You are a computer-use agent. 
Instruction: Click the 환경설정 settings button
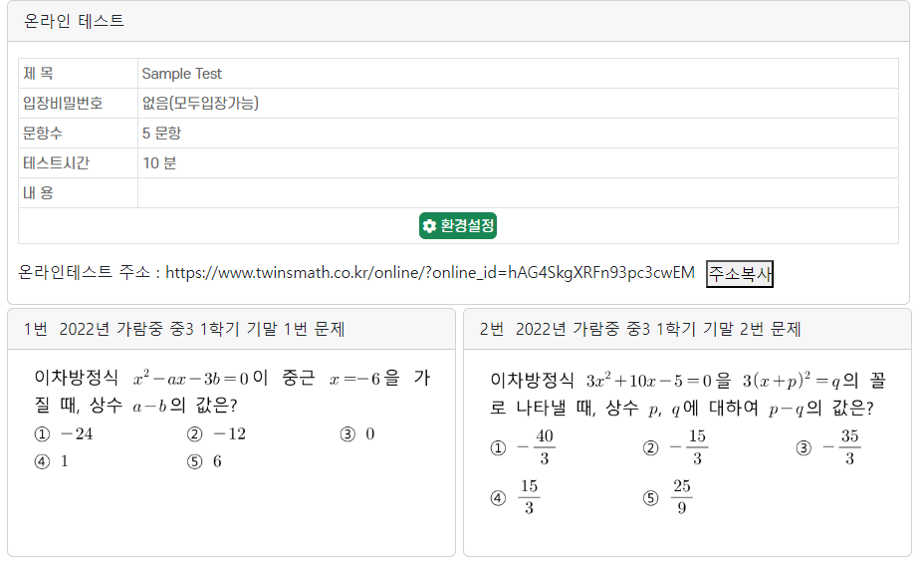458,226
